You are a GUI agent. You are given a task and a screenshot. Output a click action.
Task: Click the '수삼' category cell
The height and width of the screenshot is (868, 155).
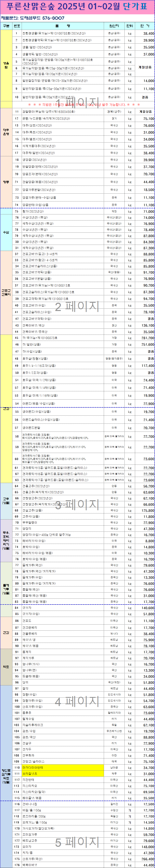pyautogui.click(x=6, y=232)
